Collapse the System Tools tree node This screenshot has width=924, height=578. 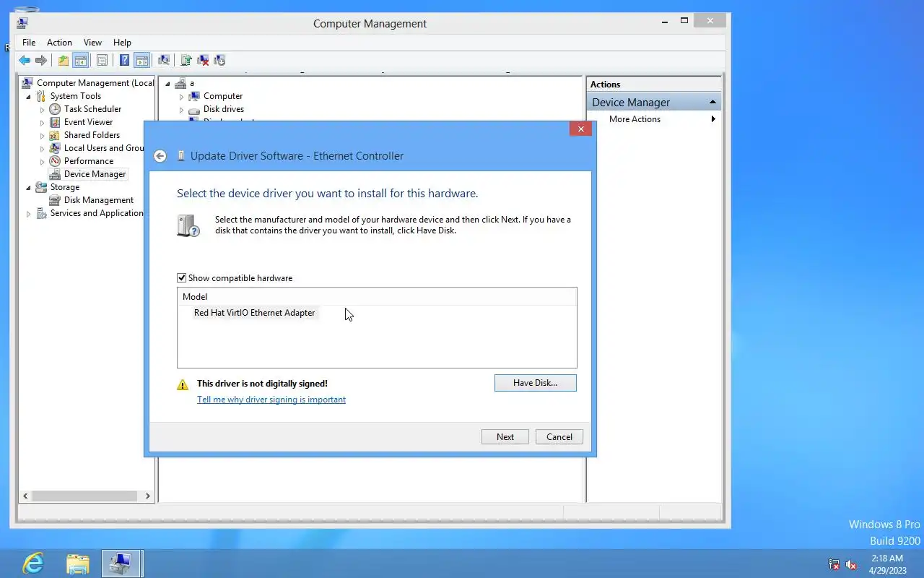coord(29,96)
